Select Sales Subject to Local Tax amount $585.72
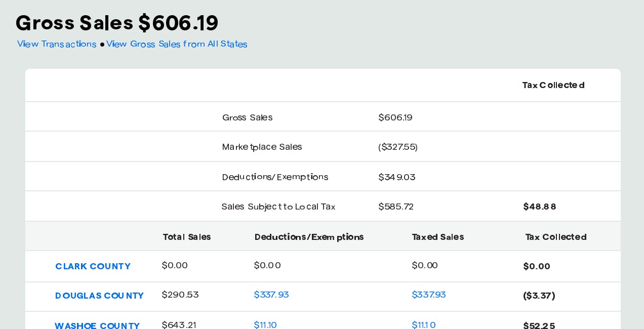The height and width of the screenshot is (329, 644). coord(396,207)
